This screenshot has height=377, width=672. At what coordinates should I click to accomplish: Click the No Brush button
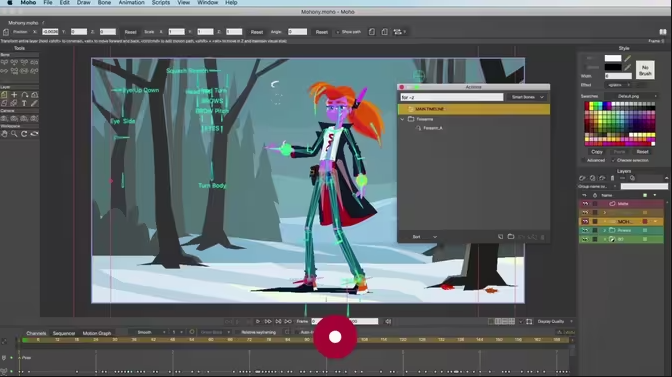(645, 70)
